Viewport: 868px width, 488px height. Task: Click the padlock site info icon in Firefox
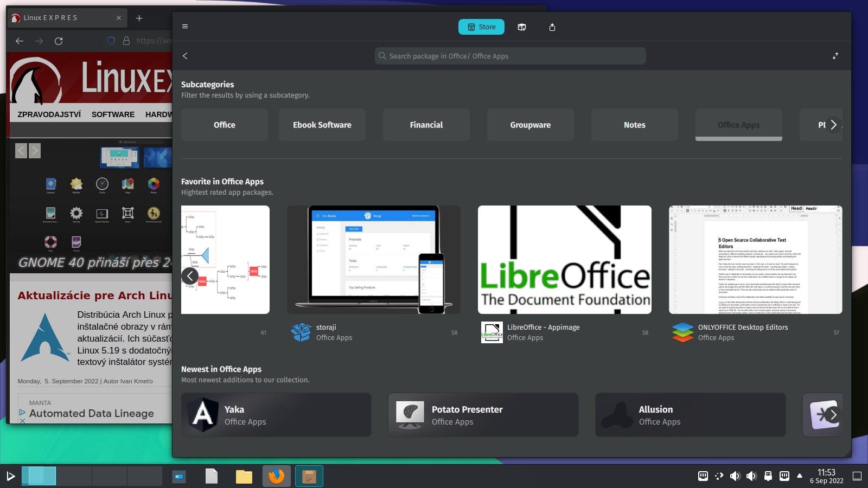[126, 41]
